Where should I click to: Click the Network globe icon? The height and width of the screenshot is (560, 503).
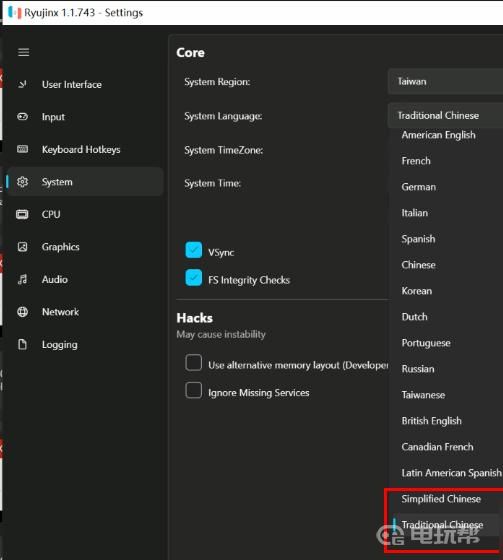pos(23,312)
